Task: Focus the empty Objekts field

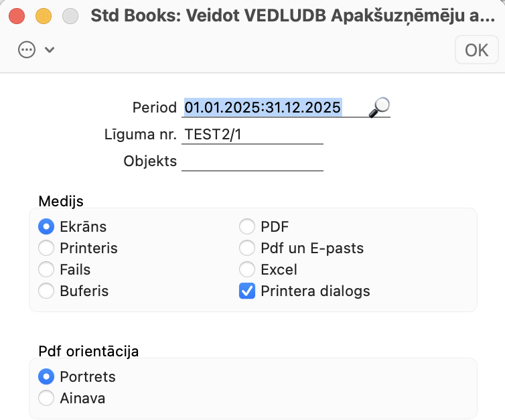Action: coord(252,161)
